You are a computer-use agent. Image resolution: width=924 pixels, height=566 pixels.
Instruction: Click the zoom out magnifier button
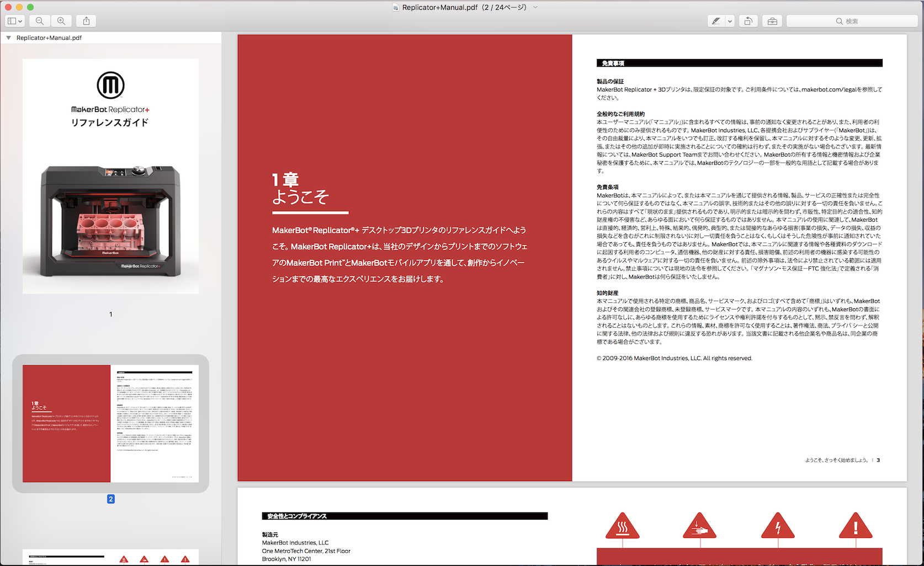[x=40, y=21]
